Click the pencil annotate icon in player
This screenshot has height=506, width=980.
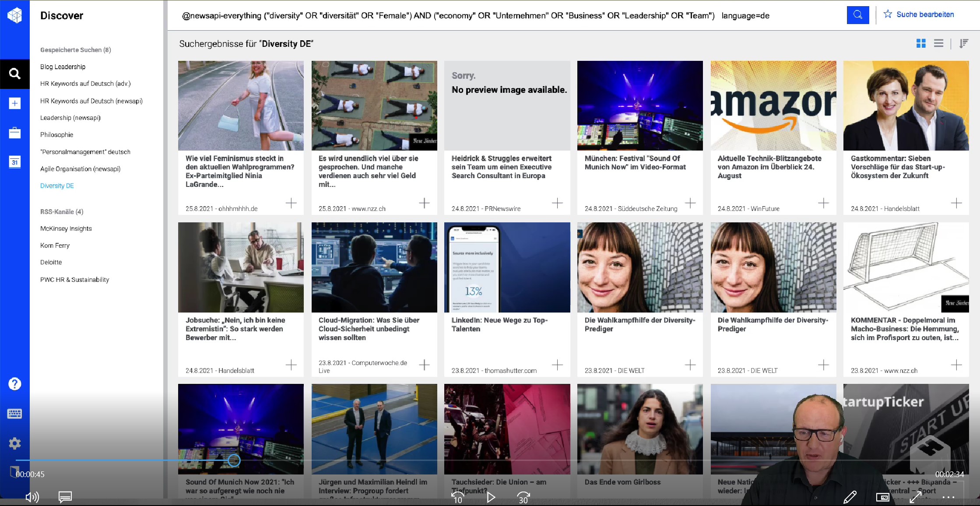(x=850, y=497)
